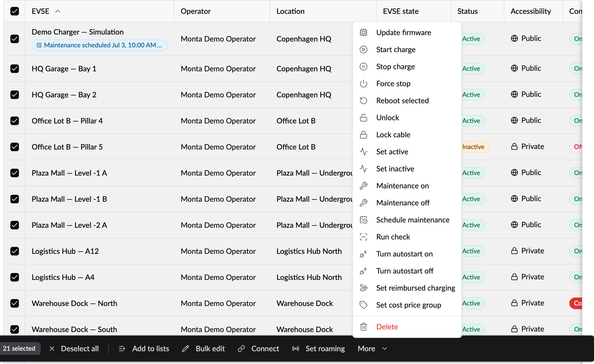Click the Connect button
This screenshot has height=364, width=594.
(x=258, y=349)
